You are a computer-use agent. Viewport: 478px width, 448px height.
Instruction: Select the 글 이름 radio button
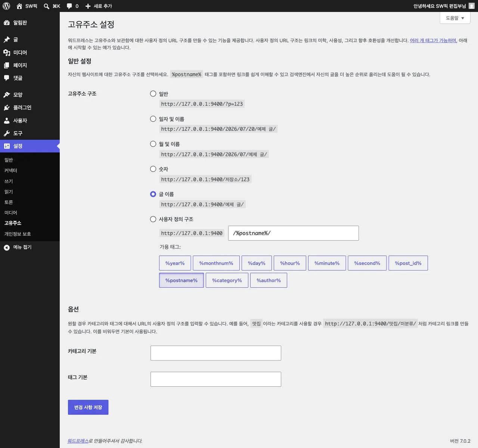tap(153, 194)
